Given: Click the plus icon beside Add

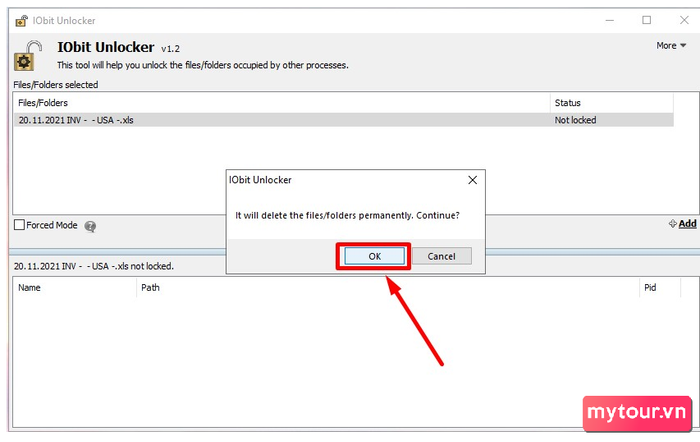Looking at the screenshot, I should click(673, 224).
